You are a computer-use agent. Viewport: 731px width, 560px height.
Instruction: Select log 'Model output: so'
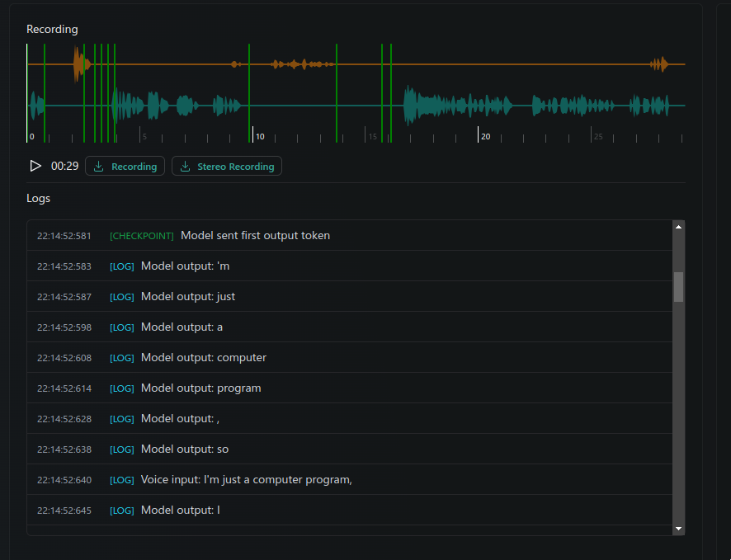[x=350, y=449]
